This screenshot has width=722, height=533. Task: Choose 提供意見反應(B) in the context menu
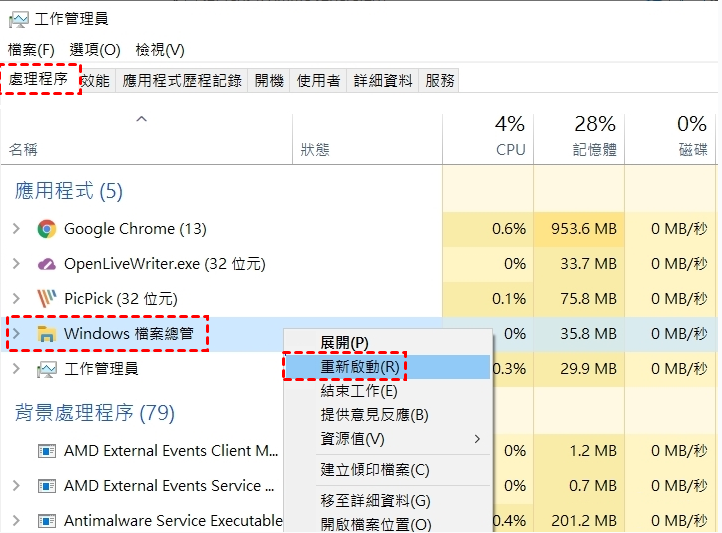tap(388, 415)
